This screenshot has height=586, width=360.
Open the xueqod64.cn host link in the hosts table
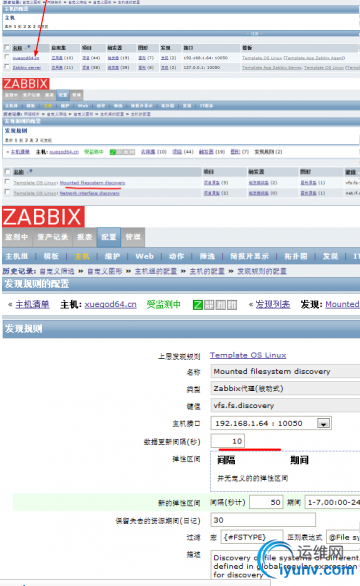point(26,58)
